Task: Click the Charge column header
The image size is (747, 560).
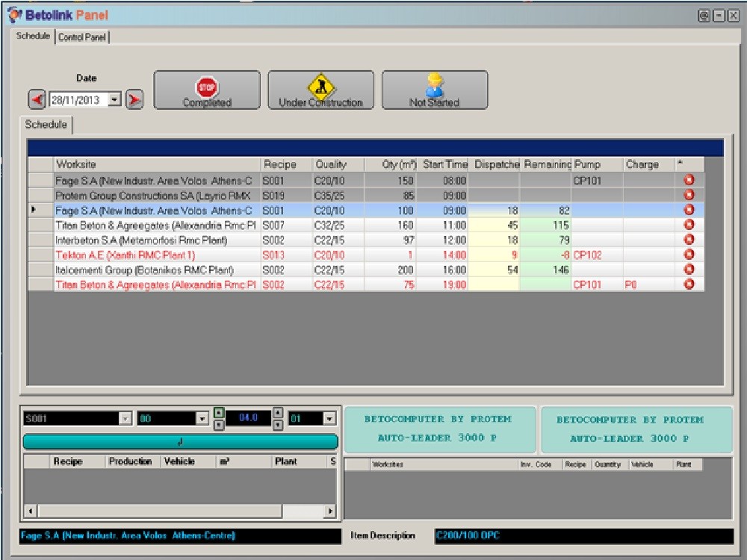Action: pos(649,164)
